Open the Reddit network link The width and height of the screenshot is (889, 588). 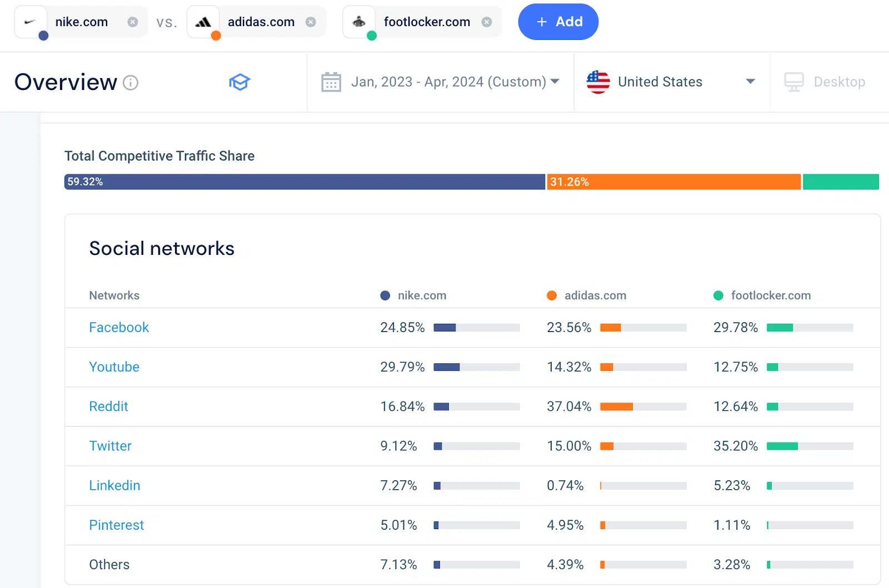109,406
